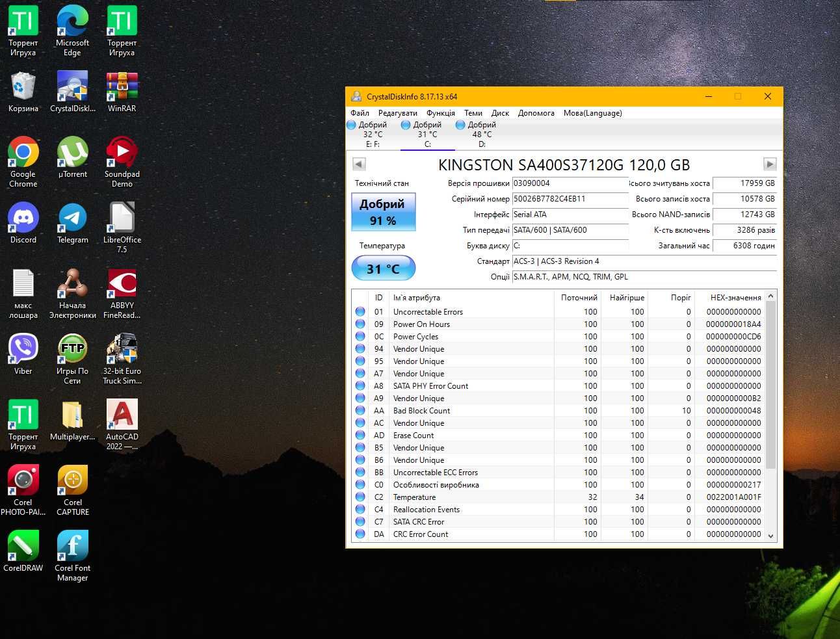The height and width of the screenshot is (639, 840).
Task: Open the Редагувати menu
Action: point(398,113)
